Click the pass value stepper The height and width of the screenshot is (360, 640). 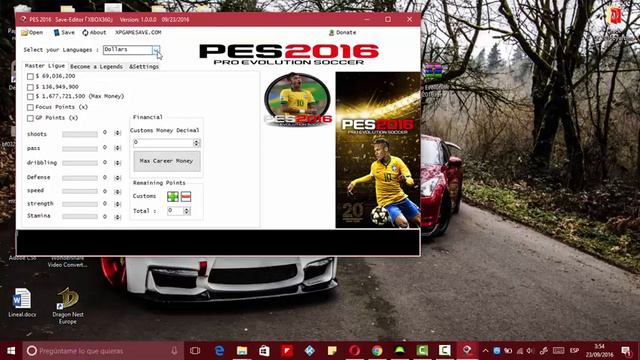pyautogui.click(x=118, y=148)
